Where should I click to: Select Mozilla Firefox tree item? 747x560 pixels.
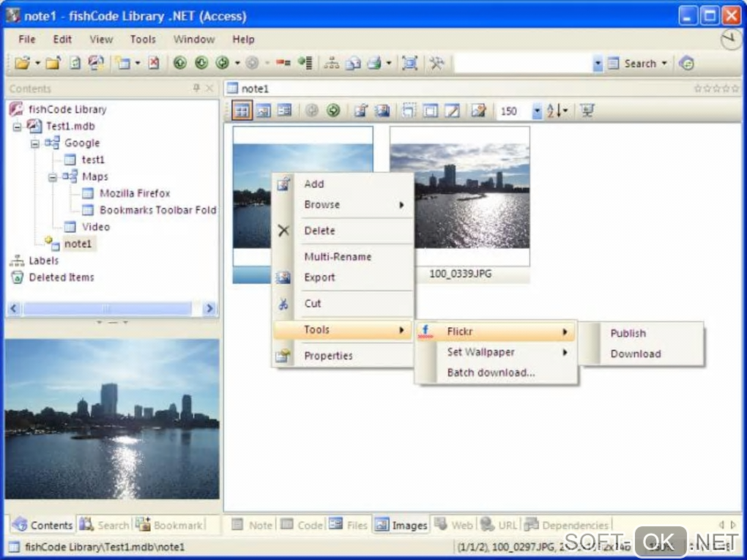(x=135, y=193)
